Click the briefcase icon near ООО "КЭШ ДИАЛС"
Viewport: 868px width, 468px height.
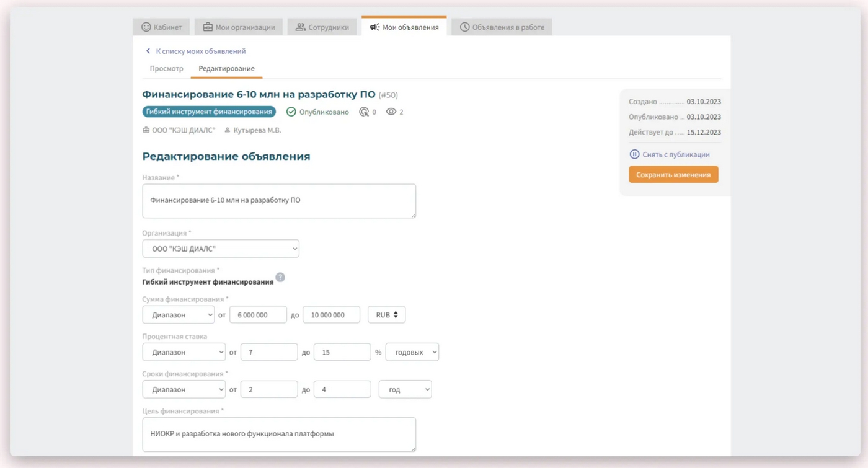click(146, 130)
